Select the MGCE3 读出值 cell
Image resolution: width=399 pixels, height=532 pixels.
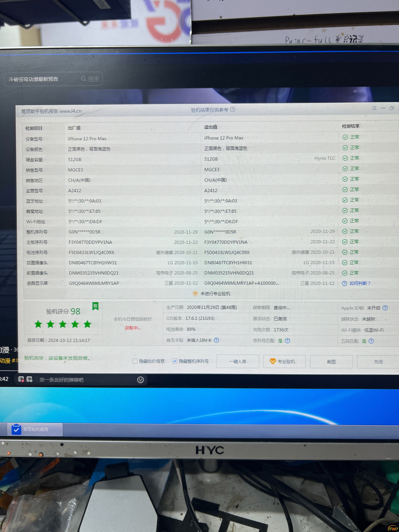click(x=212, y=170)
